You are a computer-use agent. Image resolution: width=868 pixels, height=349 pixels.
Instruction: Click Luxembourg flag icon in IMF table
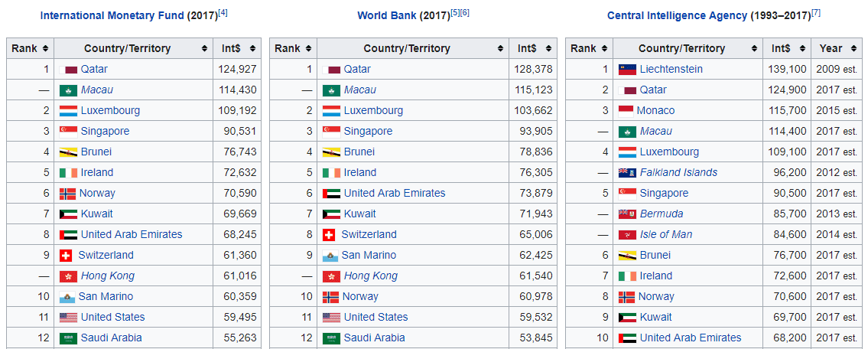click(69, 111)
